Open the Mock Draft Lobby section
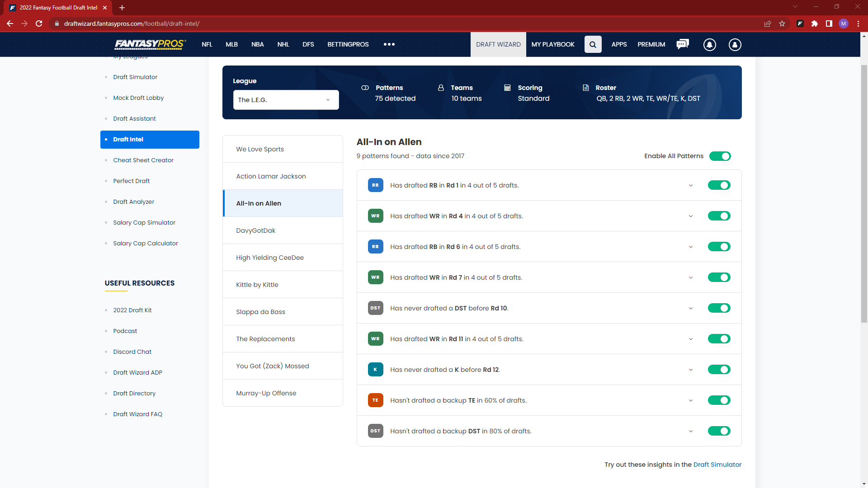Viewport: 868px width, 488px height. [138, 98]
